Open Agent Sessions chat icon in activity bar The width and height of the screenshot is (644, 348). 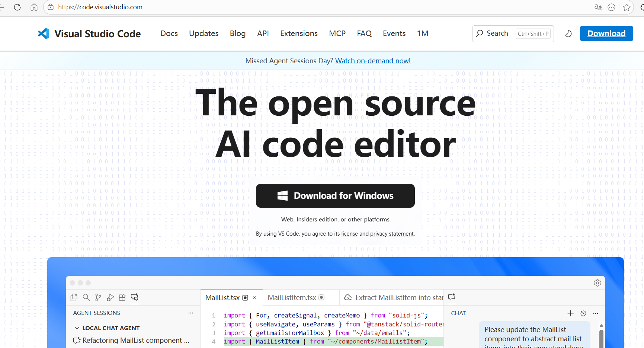pyautogui.click(x=134, y=297)
